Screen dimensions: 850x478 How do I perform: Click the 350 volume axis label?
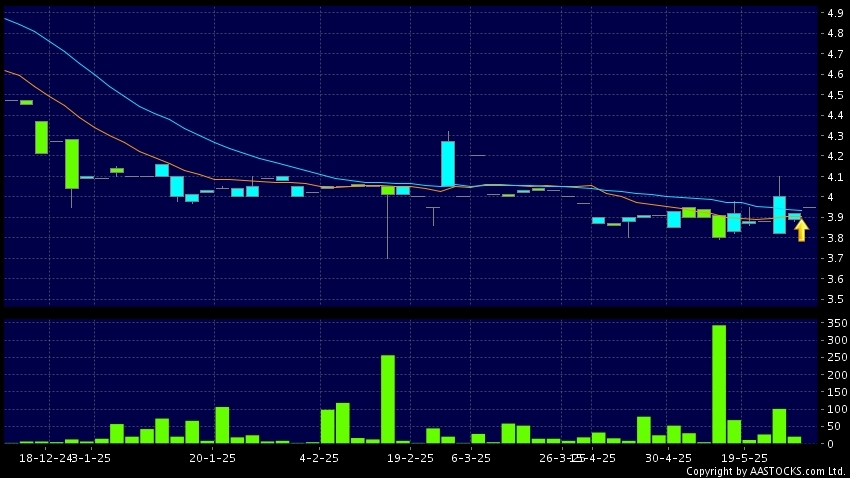[x=837, y=323]
